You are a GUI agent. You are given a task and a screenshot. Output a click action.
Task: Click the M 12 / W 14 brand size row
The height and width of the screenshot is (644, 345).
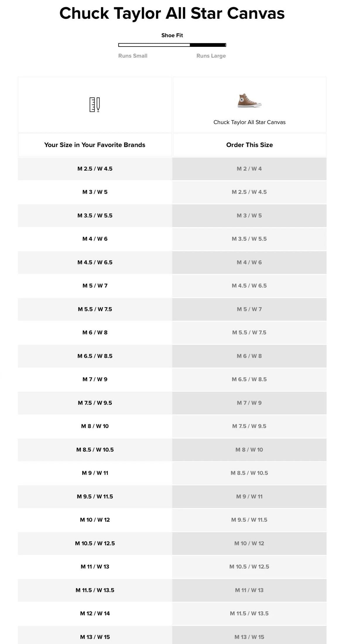tap(95, 614)
